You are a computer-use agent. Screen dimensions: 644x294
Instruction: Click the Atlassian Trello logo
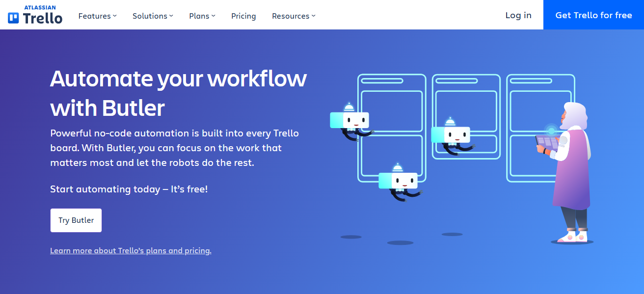tap(35, 15)
